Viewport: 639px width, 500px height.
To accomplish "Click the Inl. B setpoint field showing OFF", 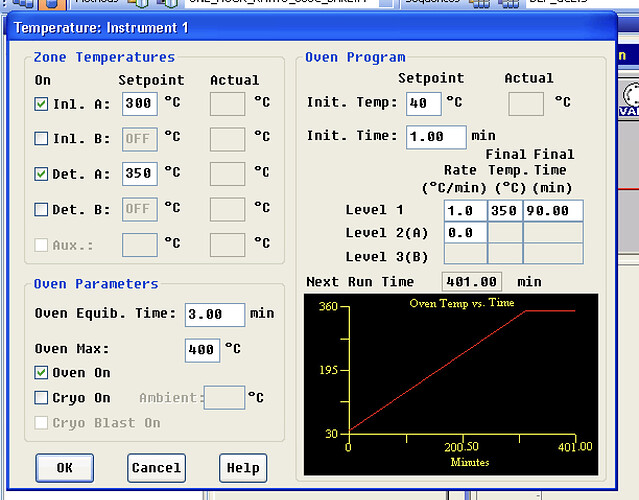I will tap(140, 139).
